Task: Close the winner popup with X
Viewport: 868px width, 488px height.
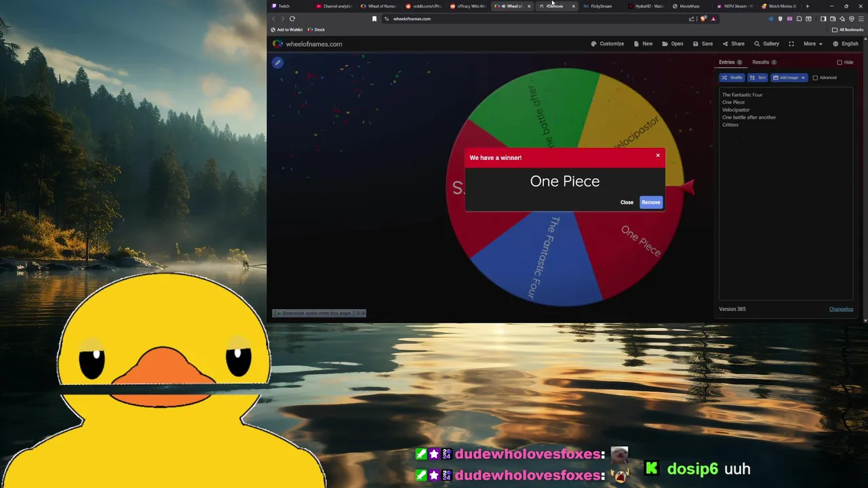Action: [658, 156]
